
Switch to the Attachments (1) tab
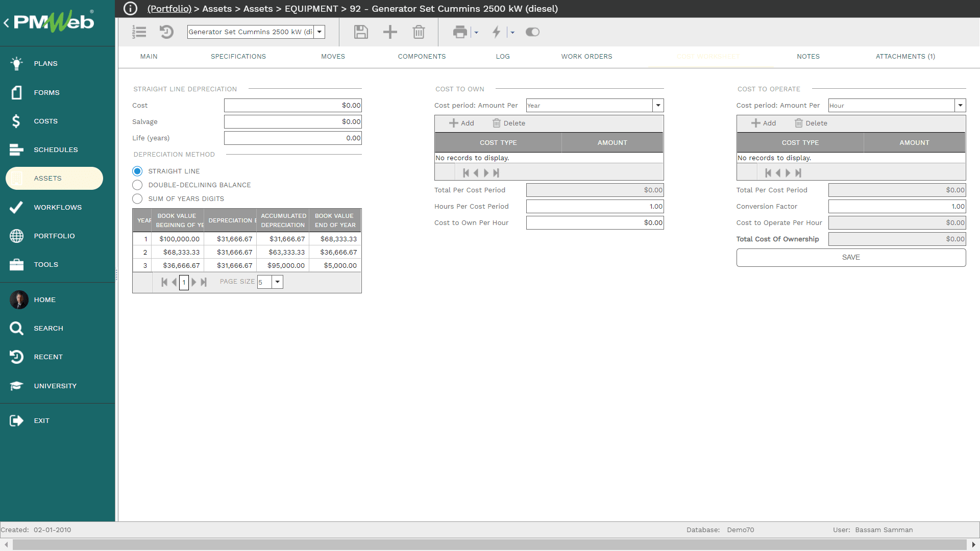(x=905, y=57)
